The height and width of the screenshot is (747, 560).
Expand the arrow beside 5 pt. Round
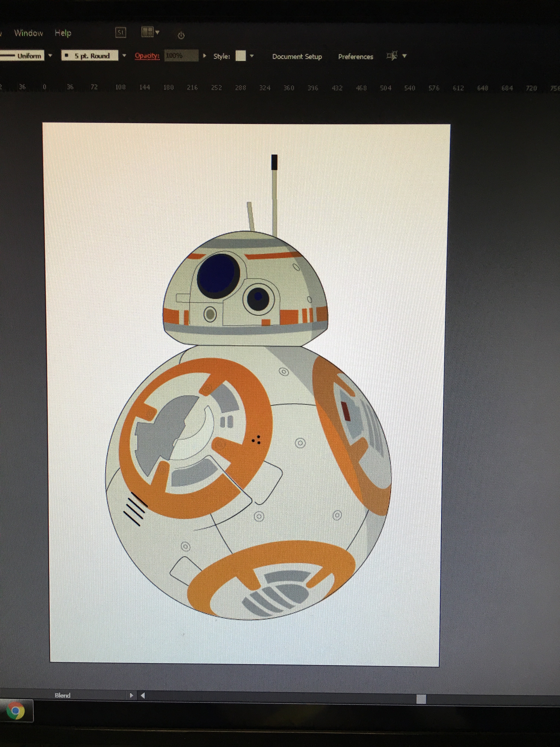pos(124,55)
